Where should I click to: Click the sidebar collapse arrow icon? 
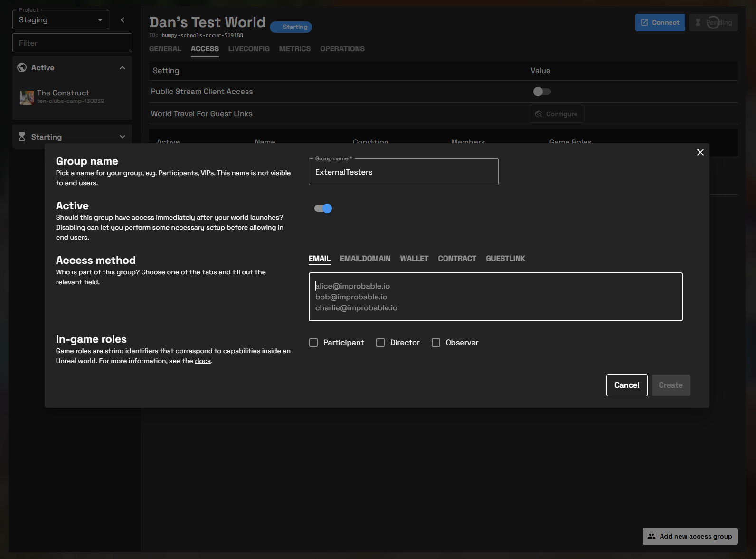[x=123, y=20]
